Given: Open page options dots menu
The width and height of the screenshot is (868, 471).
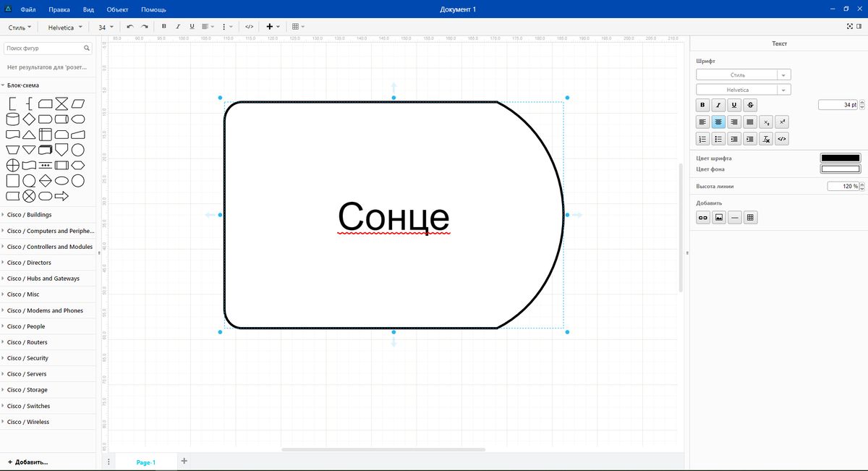Looking at the screenshot, I should tap(108, 462).
